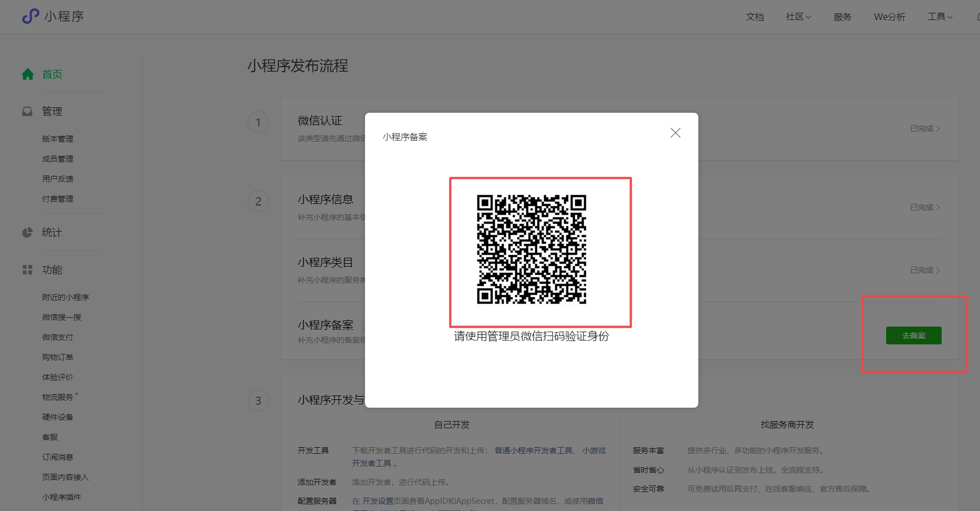This screenshot has height=511, width=980.
Task: Open 付费管理 in the sidebar
Action: coord(58,199)
